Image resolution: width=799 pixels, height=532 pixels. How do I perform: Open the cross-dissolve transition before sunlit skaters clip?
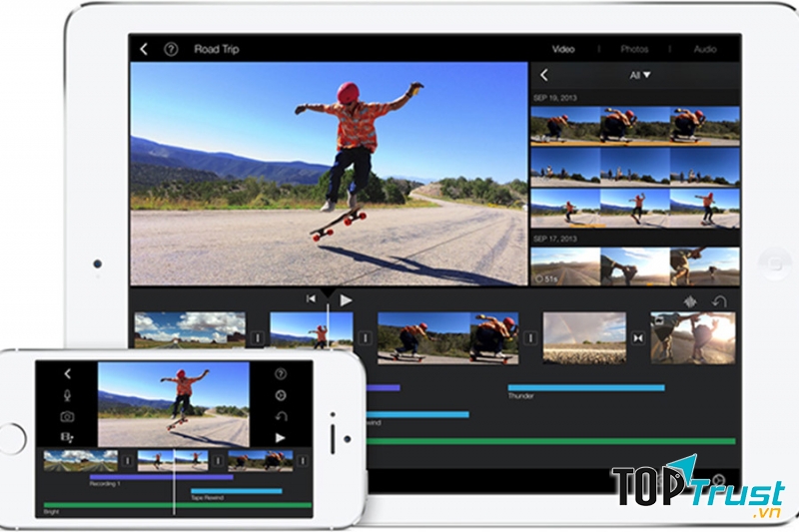[638, 338]
